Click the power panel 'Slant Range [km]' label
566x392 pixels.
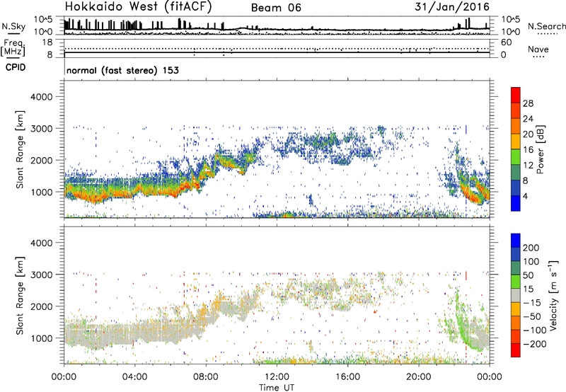coord(20,149)
